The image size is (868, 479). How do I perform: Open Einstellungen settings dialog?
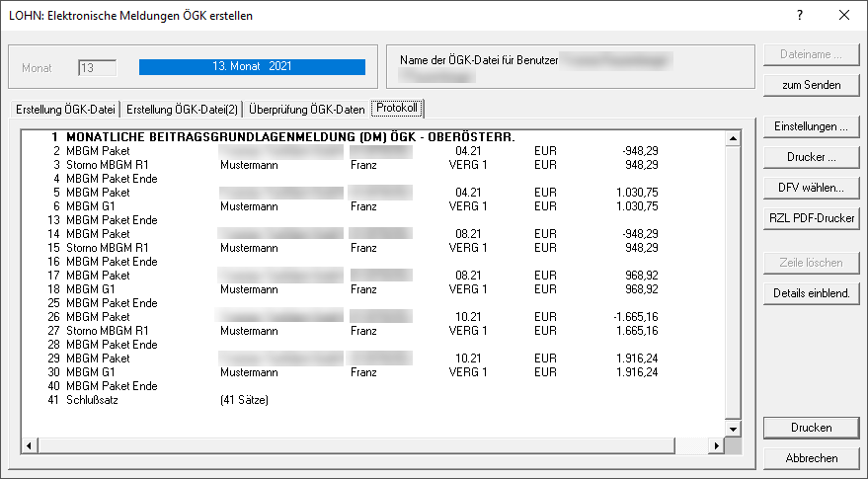pyautogui.click(x=811, y=127)
